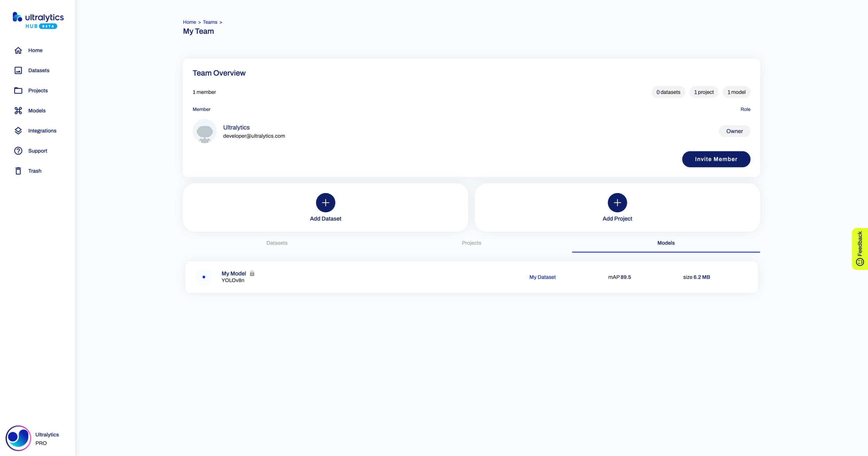Click the My Dataset link in model row
Image resolution: width=868 pixels, height=456 pixels.
point(542,277)
